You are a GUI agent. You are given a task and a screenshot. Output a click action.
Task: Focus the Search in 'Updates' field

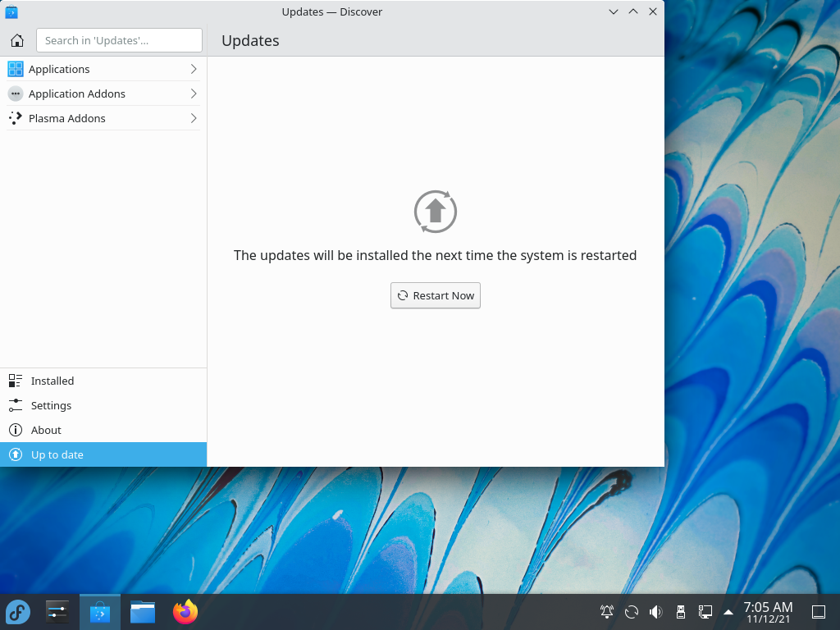tap(119, 40)
